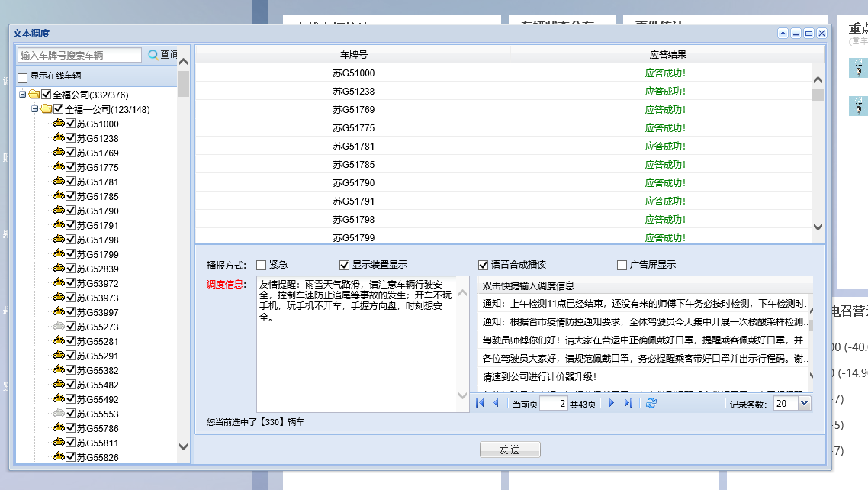The image size is (868, 490).
Task: Enable the 紧急 broadcast checkbox
Action: 262,265
